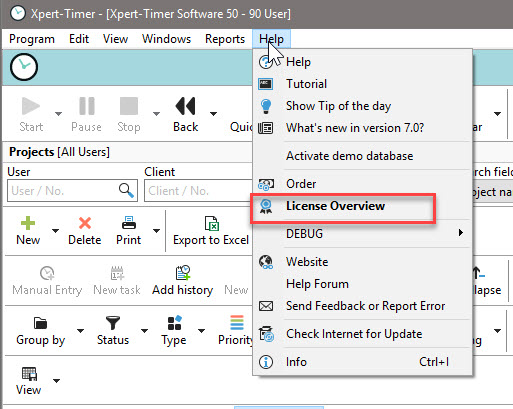Expand the Stop button dropdown arrow
This screenshot has width=513, height=409.
[156, 114]
